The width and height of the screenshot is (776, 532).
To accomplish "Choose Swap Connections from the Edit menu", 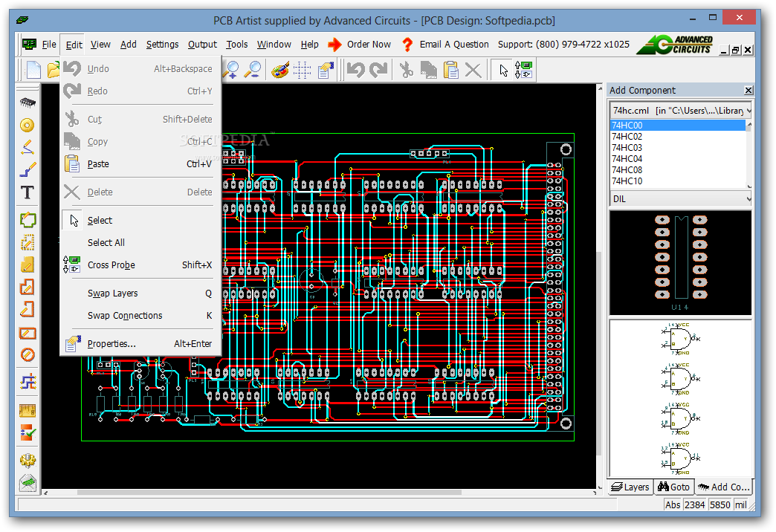I will 141,315.
